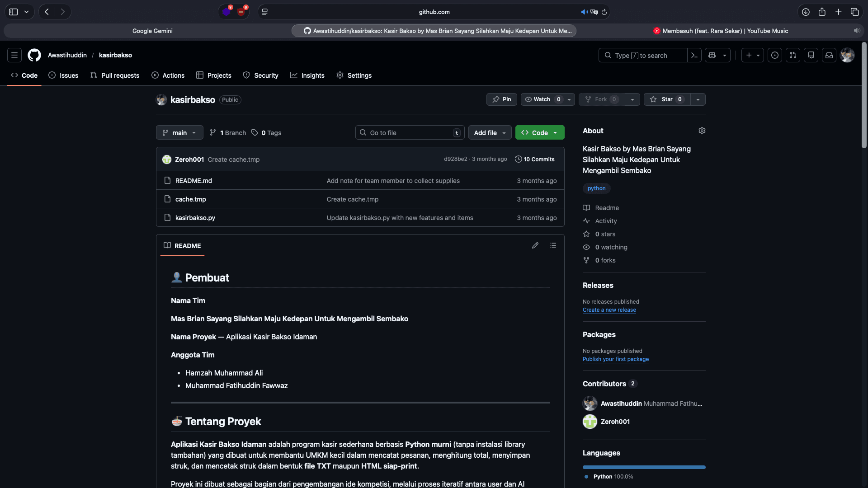Click the Go to file search field
The image size is (868, 488).
click(410, 132)
